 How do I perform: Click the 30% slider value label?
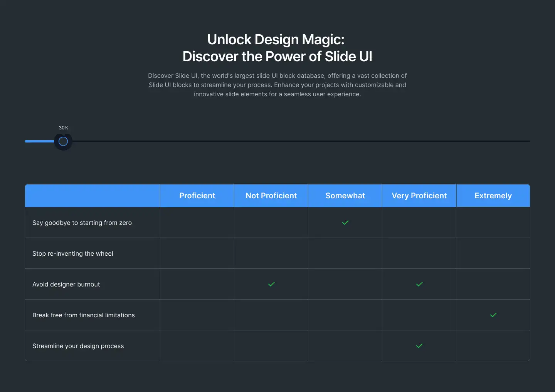click(64, 128)
